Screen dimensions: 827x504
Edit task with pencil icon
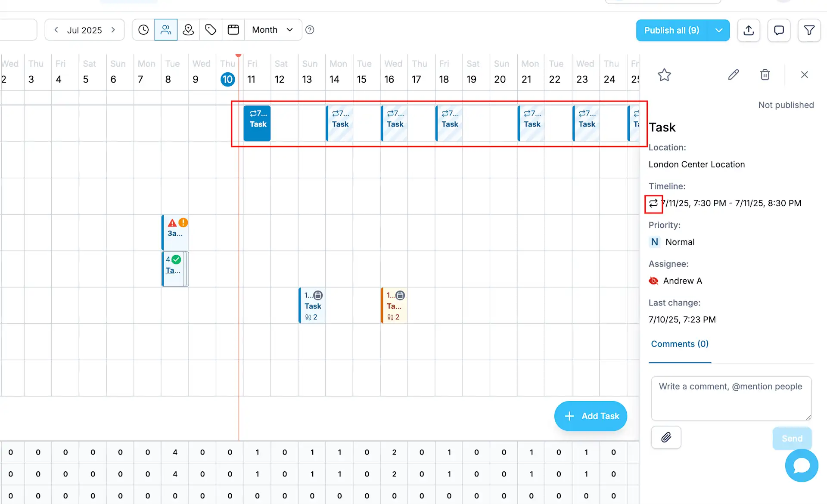tap(734, 75)
